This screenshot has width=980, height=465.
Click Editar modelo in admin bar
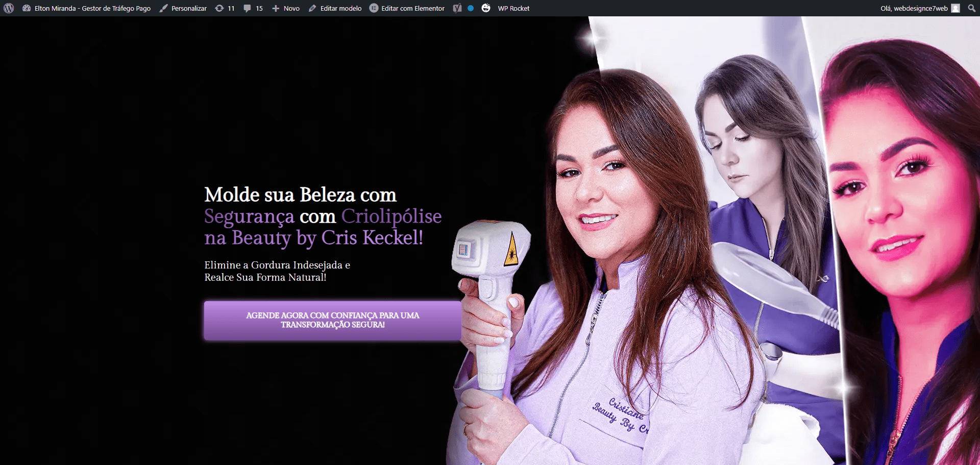(335, 8)
